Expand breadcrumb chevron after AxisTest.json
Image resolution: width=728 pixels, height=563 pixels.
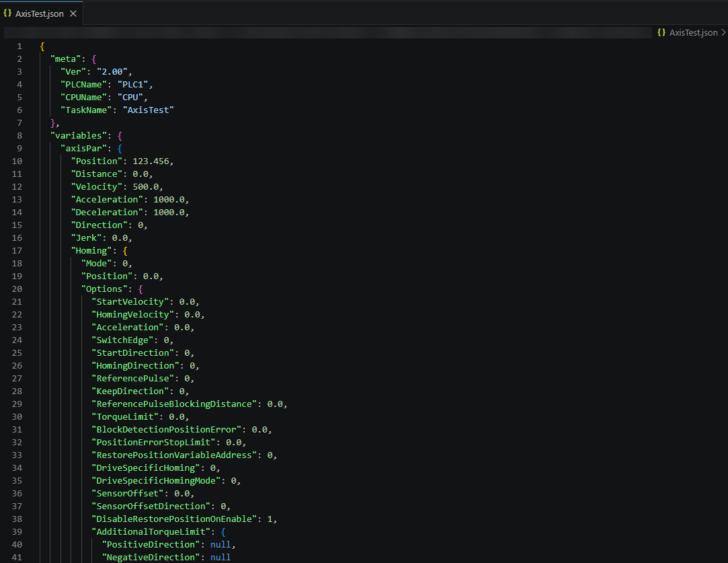coord(723,32)
